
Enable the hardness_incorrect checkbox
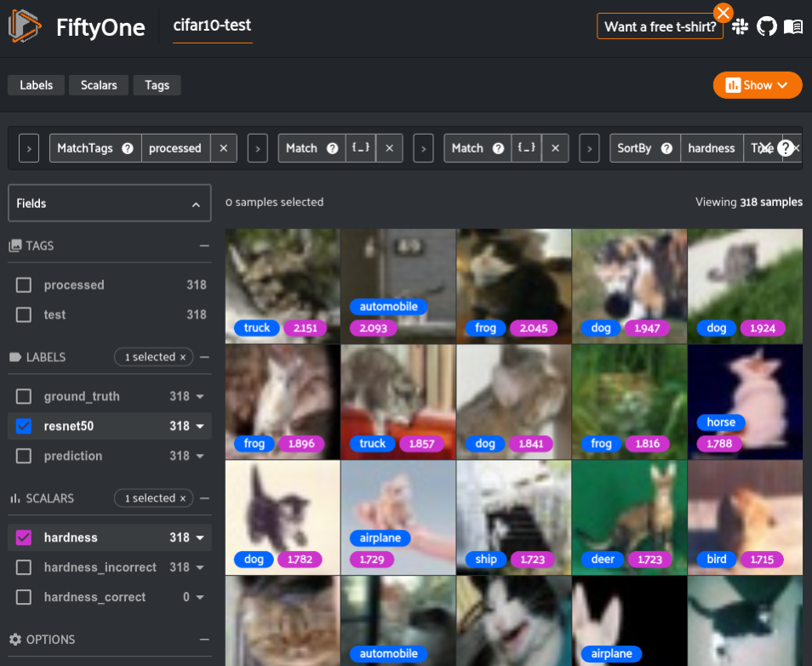[x=24, y=567]
